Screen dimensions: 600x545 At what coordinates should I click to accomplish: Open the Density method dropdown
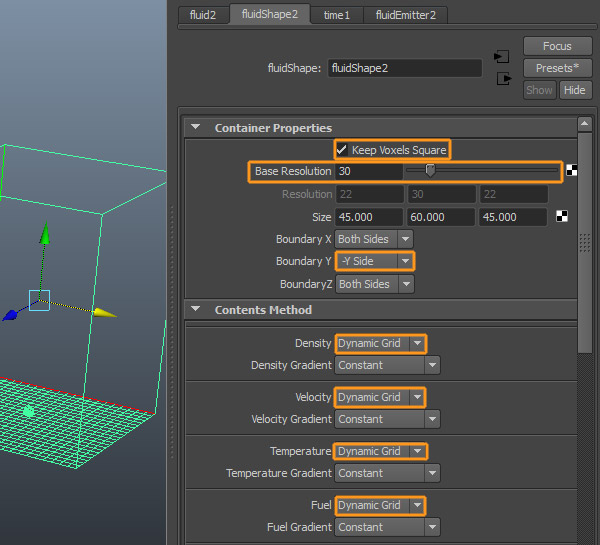coord(380,343)
